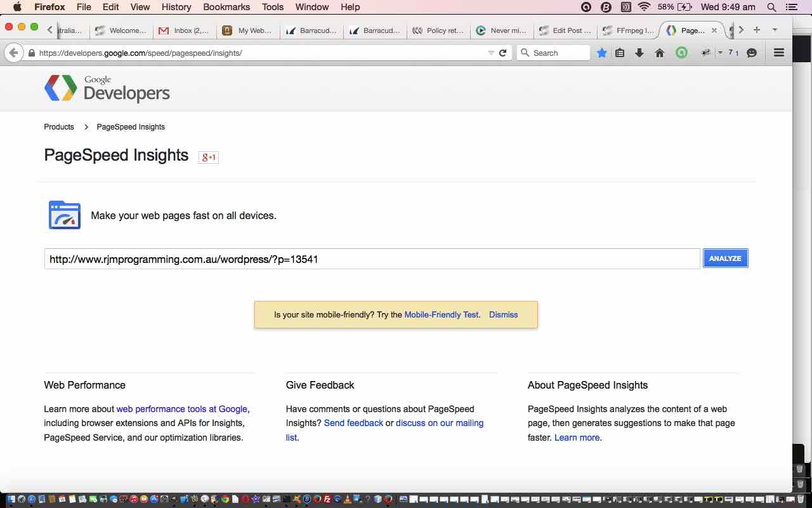Open a new tab with plus icon
This screenshot has height=508, width=812.
tap(756, 30)
